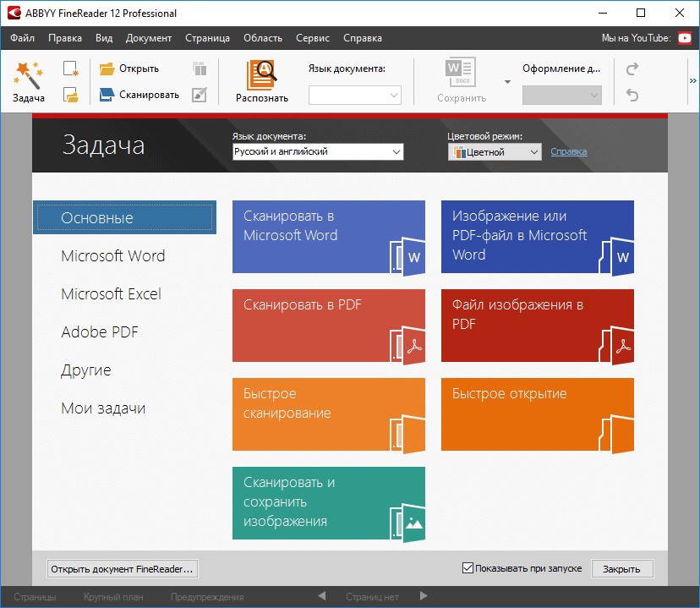The width and height of the screenshot is (700, 608).
Task: Open the Справка menu in menu bar
Action: [x=363, y=38]
